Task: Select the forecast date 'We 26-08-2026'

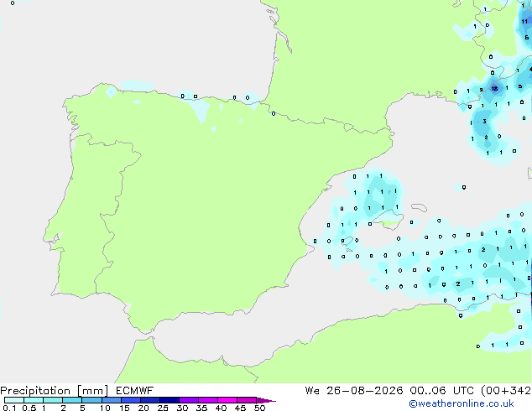Action: tap(354, 390)
